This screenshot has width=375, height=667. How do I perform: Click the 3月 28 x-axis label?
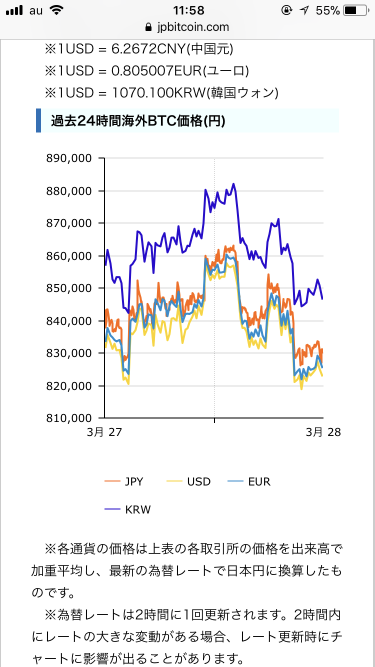(323, 432)
